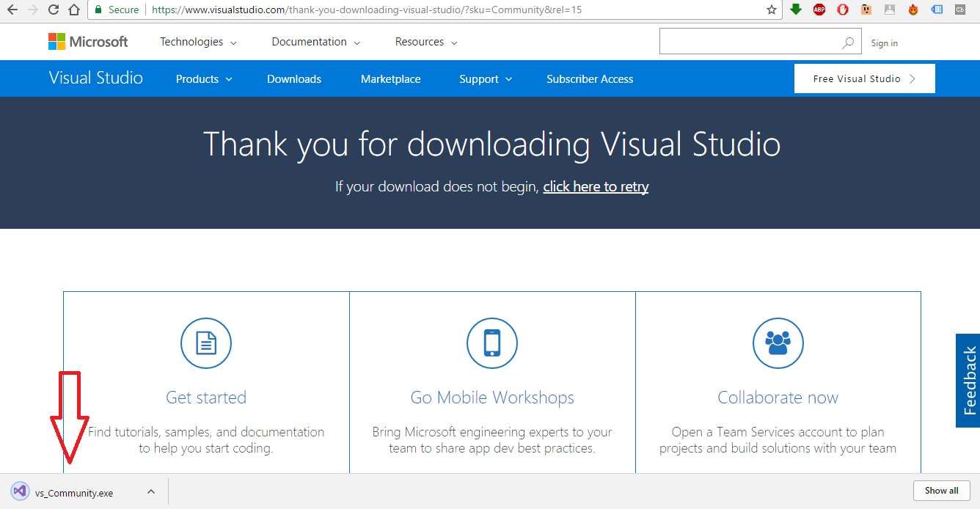The width and height of the screenshot is (980, 509).
Task: Click the Free Visual Studio button
Action: coord(864,78)
